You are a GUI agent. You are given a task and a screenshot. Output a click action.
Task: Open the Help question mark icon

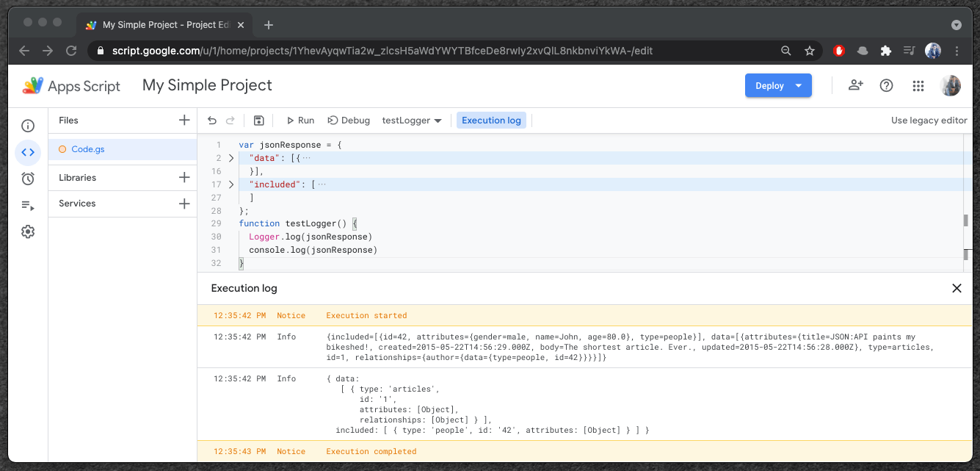(886, 85)
